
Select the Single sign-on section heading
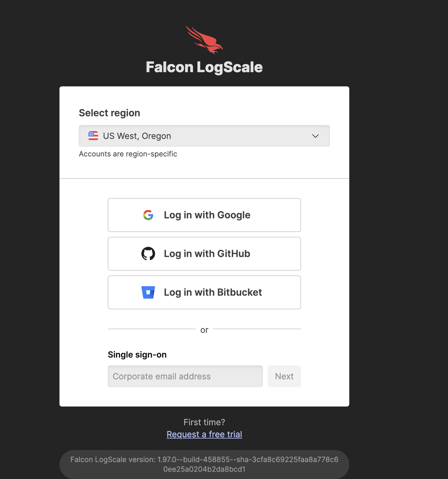(137, 355)
